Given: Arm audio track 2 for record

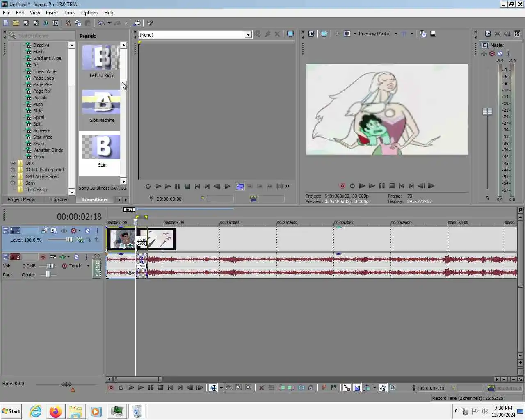Looking at the screenshot, I should pos(43,257).
